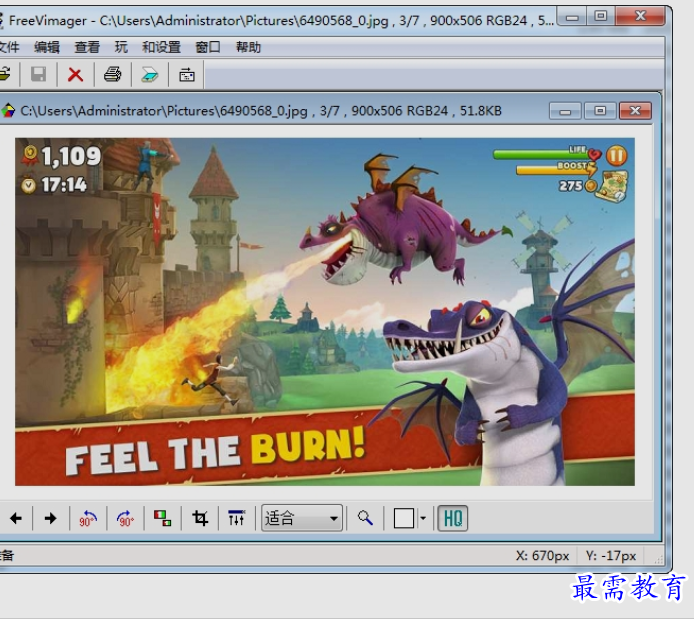The width and height of the screenshot is (694, 619).
Task: Go to the next image arrow
Action: tap(50, 518)
